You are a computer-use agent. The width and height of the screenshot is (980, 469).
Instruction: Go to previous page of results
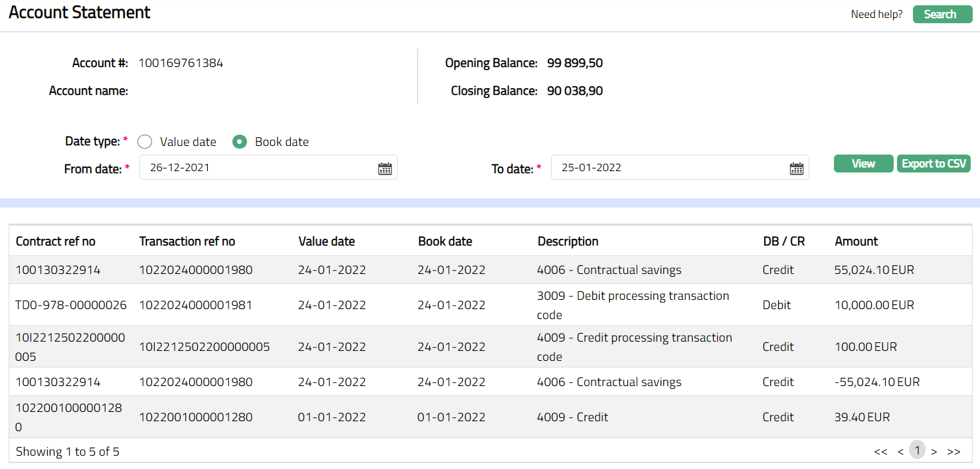click(900, 452)
